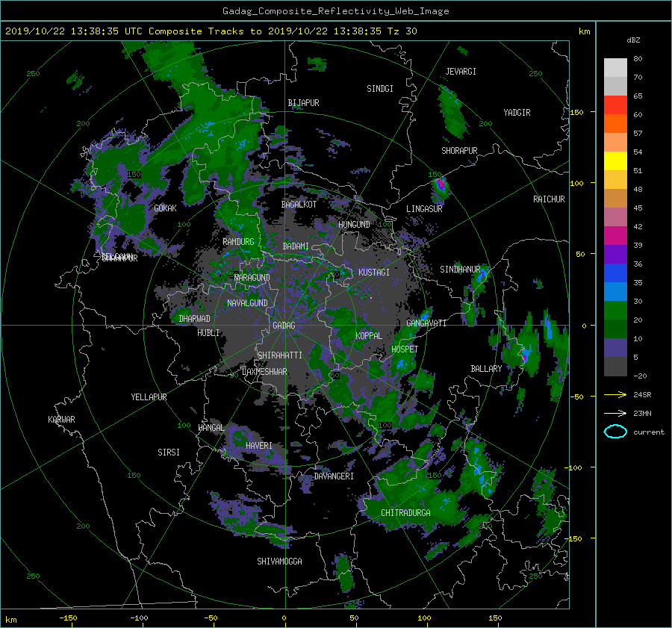672x628 pixels.
Task: Click the SIRSI city label
Action: point(169,453)
